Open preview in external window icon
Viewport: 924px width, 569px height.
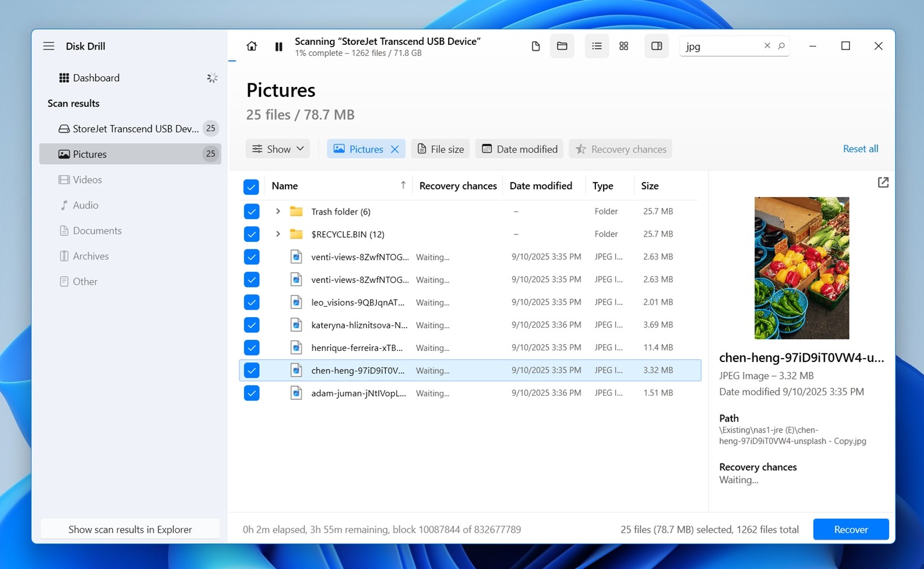point(883,182)
